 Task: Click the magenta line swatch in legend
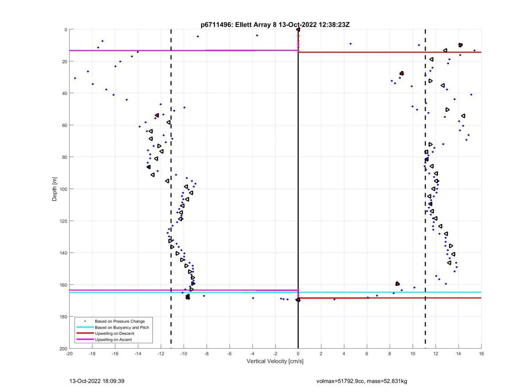(x=84, y=340)
